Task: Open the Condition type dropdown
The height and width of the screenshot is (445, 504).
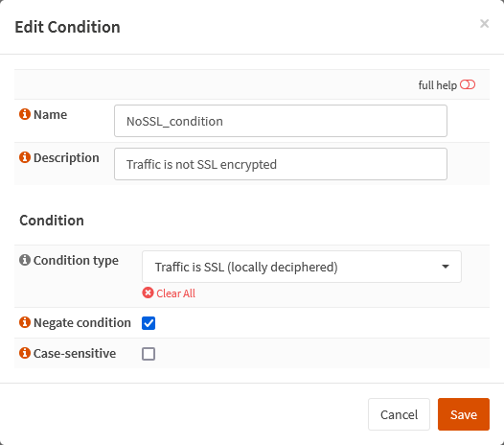Action: (302, 267)
